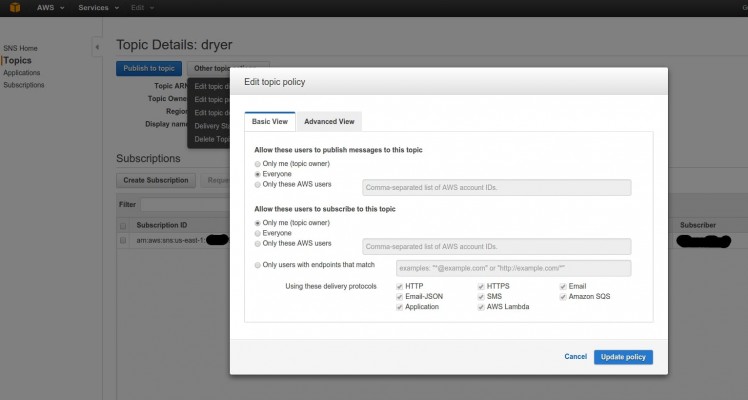
Task: Collapse the left sidebar with arrow icon
Action: pos(97,47)
